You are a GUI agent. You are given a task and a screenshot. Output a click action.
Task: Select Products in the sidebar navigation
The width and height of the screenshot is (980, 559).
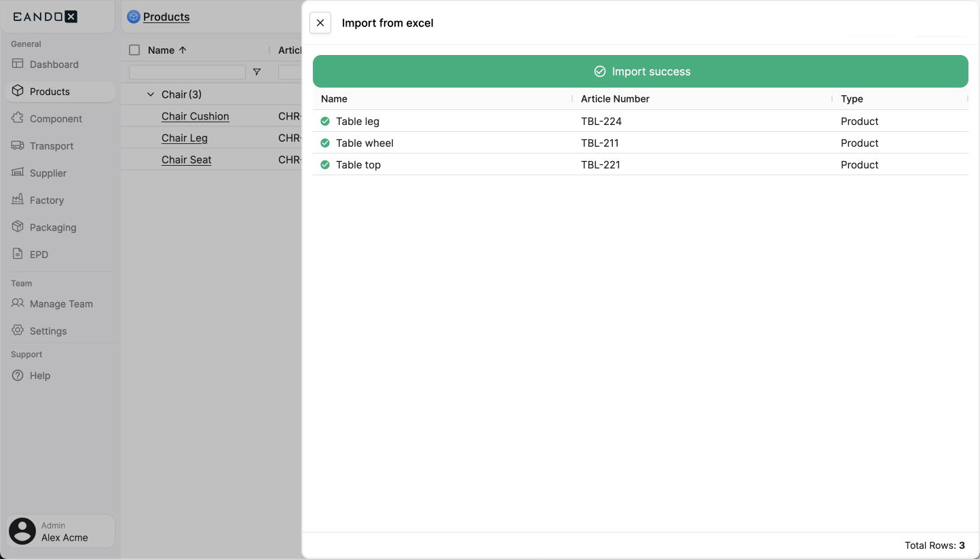[x=49, y=91]
